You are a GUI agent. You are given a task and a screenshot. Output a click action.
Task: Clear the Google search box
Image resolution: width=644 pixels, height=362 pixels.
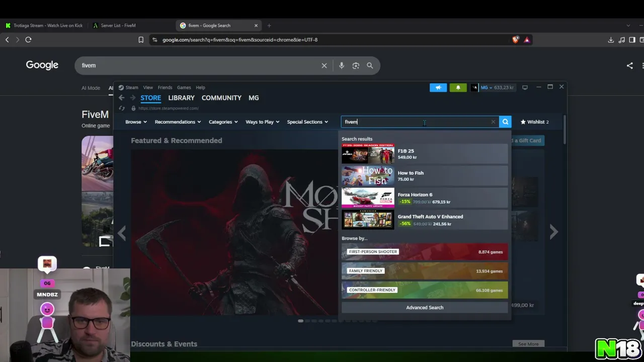(x=324, y=65)
